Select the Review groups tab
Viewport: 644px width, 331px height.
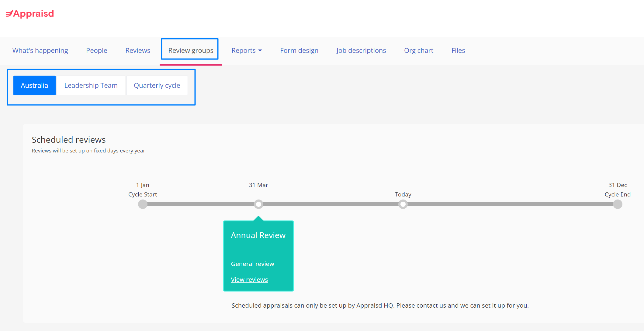pos(191,50)
